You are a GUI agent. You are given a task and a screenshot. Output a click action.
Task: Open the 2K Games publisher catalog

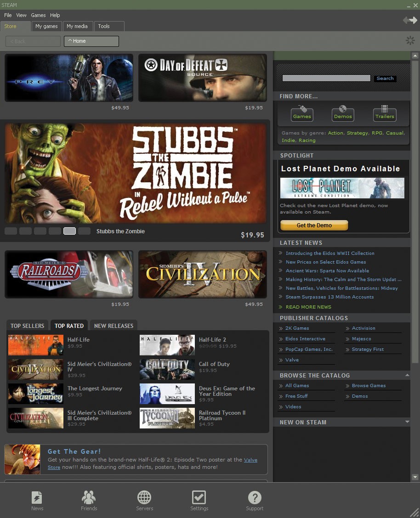click(297, 328)
